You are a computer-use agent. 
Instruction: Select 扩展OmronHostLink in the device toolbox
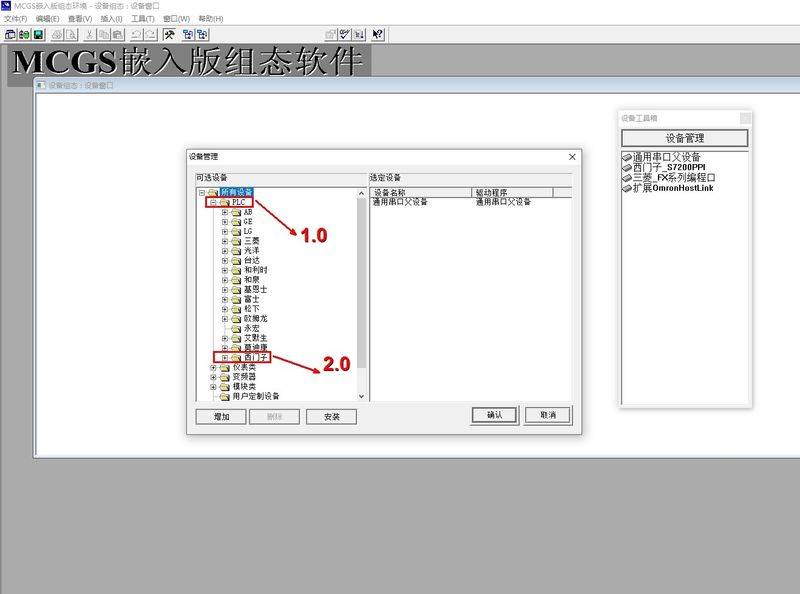[668, 188]
